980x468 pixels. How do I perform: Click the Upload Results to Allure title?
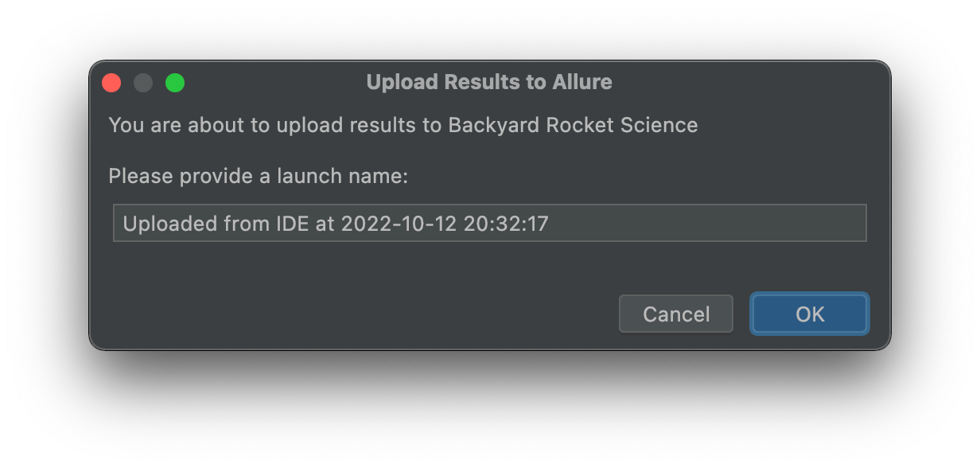click(489, 82)
